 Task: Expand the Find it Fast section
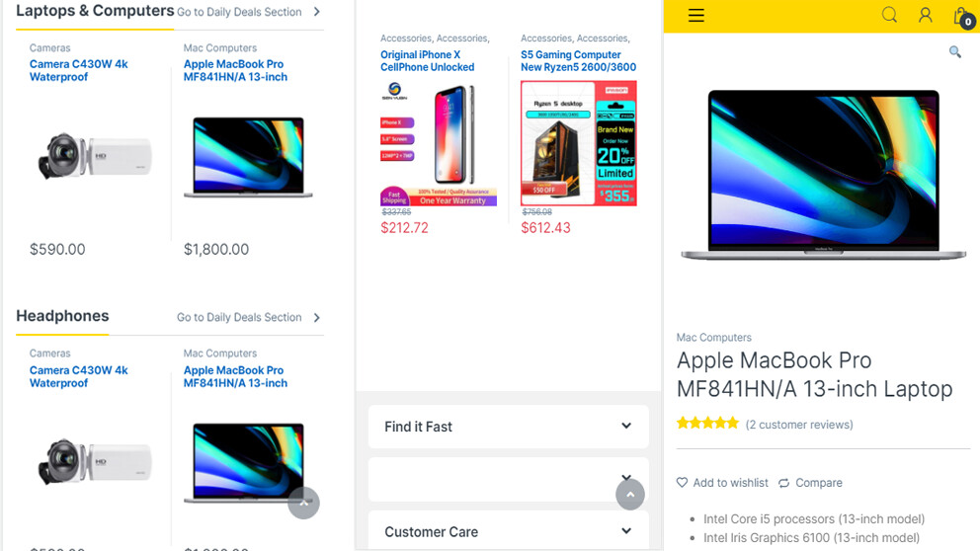click(x=626, y=426)
